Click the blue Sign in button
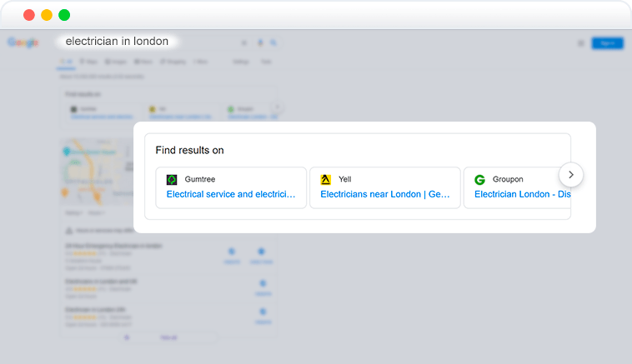The height and width of the screenshot is (364, 632). point(608,43)
